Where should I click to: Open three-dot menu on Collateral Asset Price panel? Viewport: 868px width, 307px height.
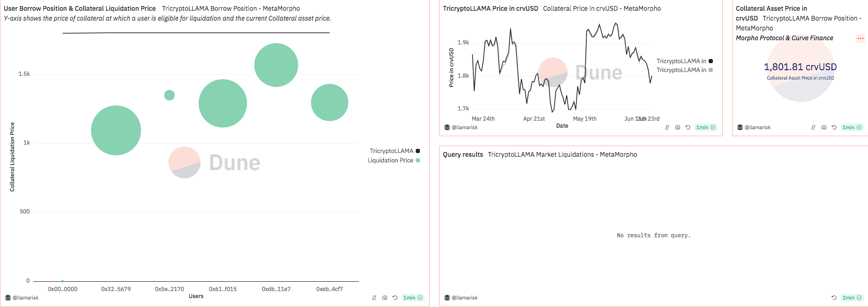(x=860, y=38)
